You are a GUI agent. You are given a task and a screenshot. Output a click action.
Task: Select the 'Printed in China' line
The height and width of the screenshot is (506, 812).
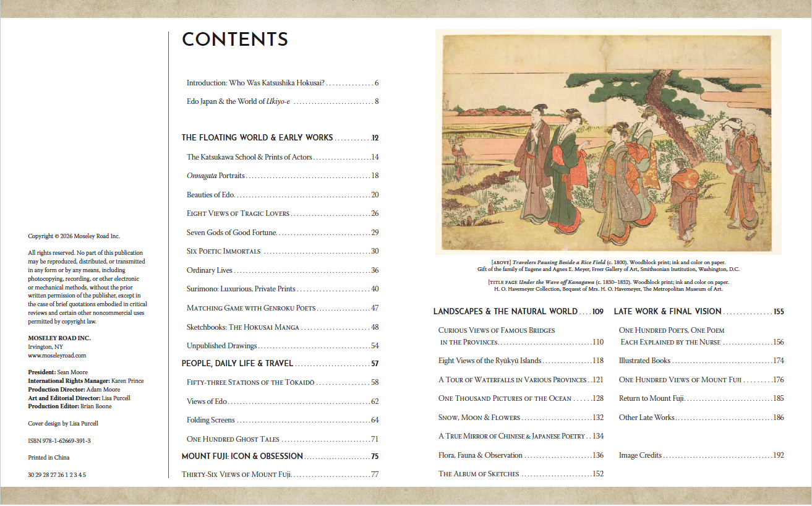49,458
